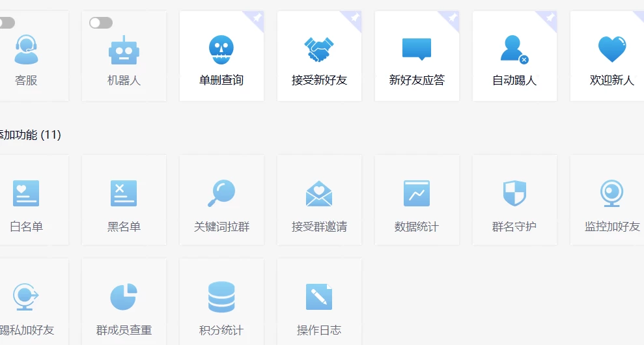Viewport: 644px width, 345px height.
Task: Click the pin on 单删查询 card
Action: 257,18
